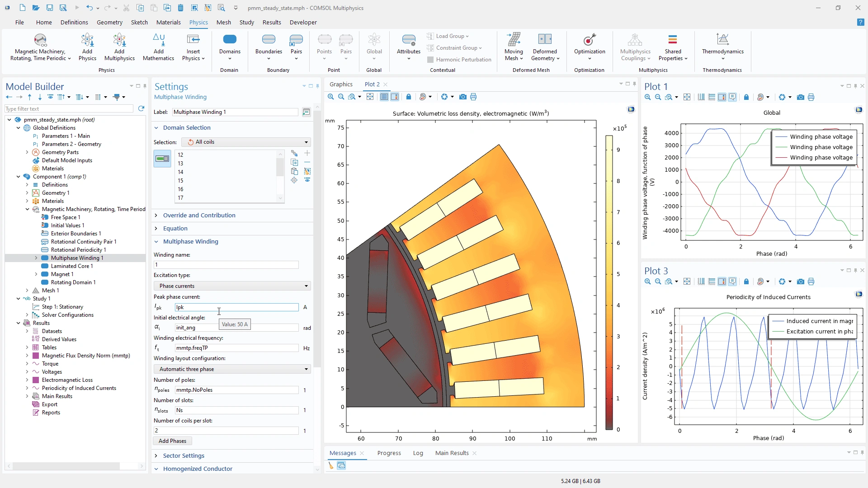
Task: Click the print icon in Plot 1 toolbar
Action: [x=811, y=97]
